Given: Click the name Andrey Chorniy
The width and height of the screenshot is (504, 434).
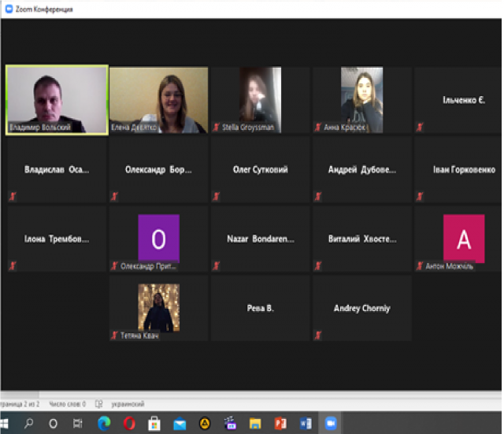Looking at the screenshot, I should 362,308.
